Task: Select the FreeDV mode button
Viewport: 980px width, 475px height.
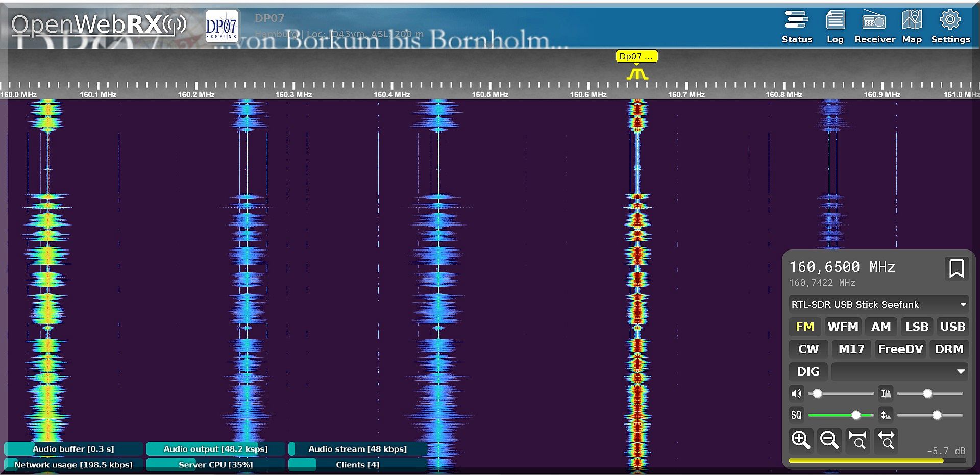Action: coord(900,349)
